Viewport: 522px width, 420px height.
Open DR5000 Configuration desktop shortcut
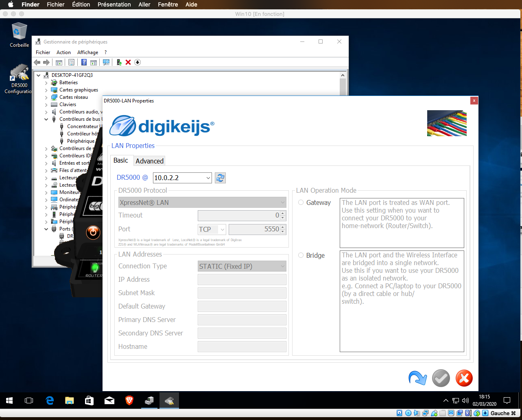[x=19, y=79]
